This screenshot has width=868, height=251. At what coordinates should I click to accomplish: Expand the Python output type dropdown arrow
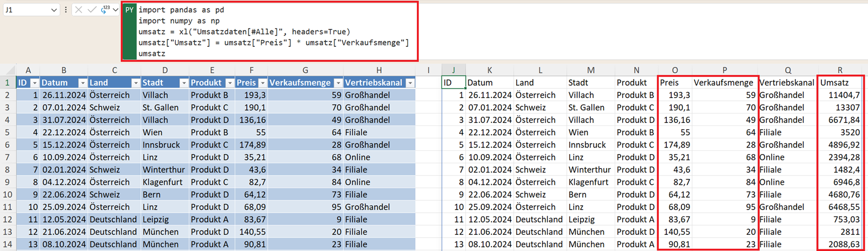pyautogui.click(x=116, y=10)
